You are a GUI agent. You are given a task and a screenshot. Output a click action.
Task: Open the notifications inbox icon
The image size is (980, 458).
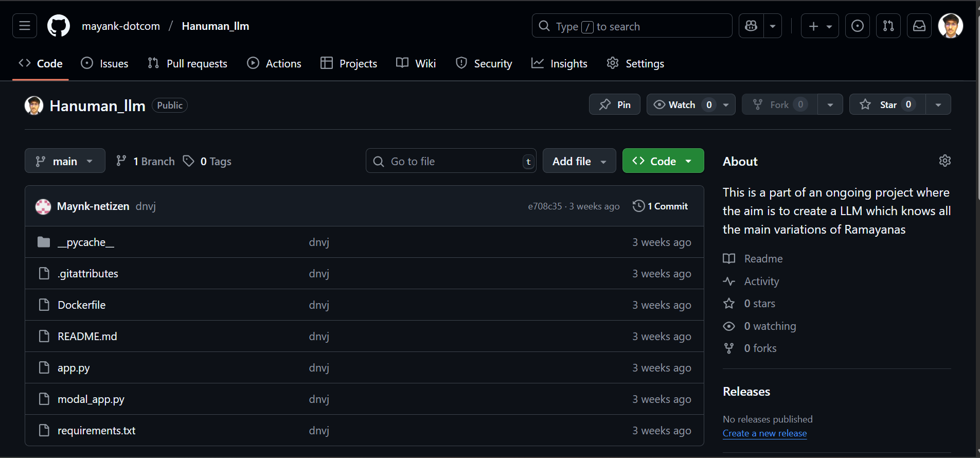click(x=919, y=26)
